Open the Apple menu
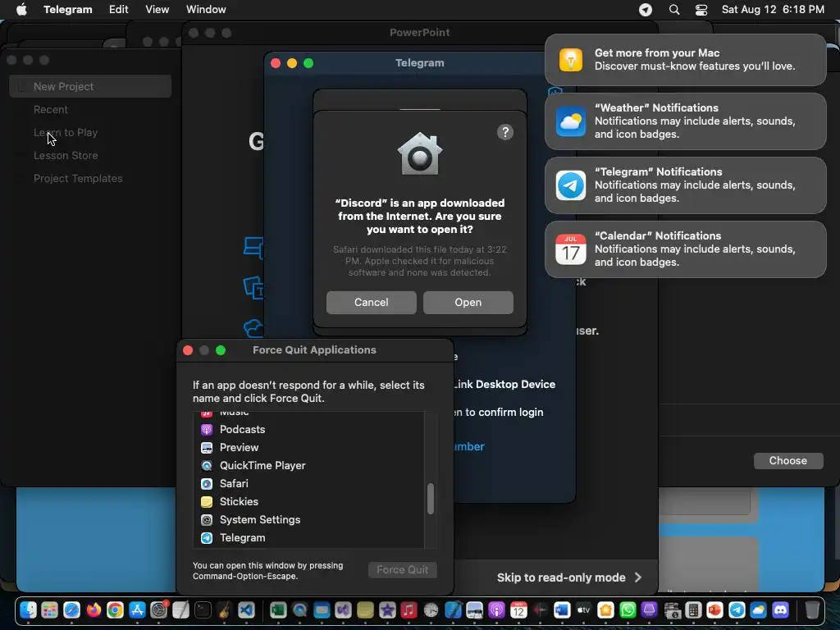Viewport: 840px width, 630px height. (x=21, y=9)
